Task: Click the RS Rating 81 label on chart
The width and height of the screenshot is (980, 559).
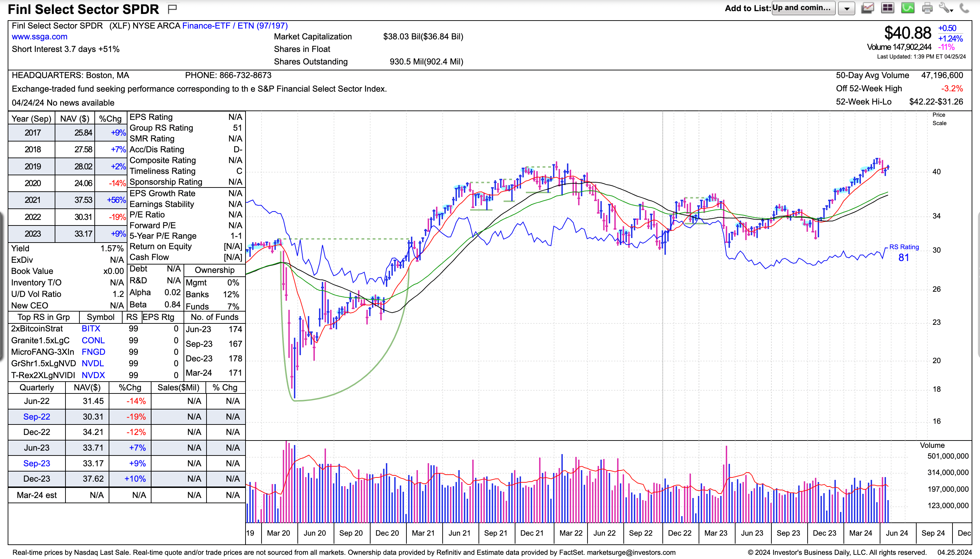Action: coord(904,253)
